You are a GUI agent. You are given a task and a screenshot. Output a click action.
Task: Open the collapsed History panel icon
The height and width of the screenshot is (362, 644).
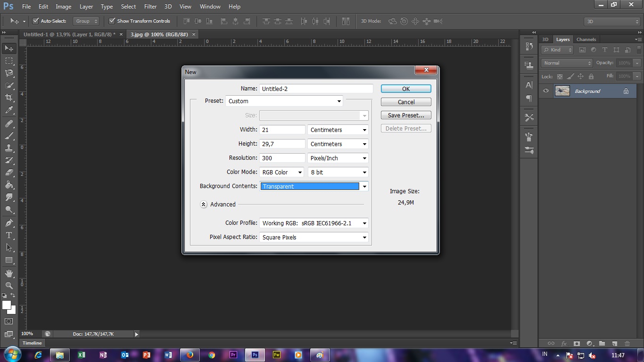pos(529,47)
